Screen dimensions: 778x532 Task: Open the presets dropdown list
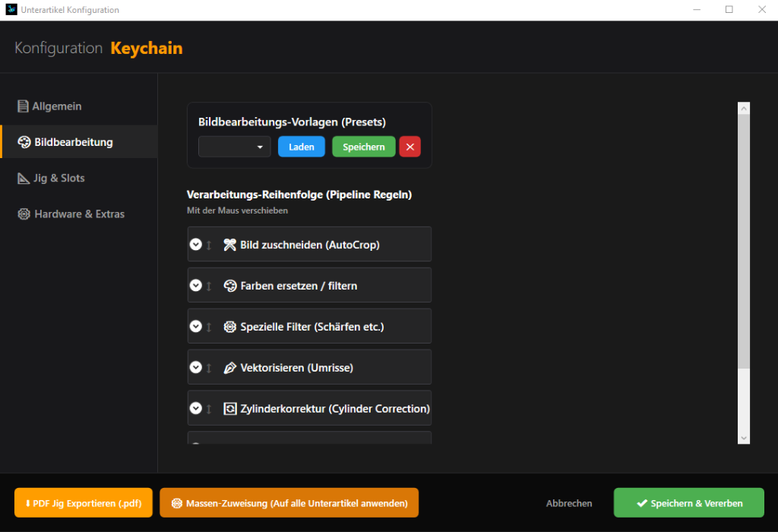pyautogui.click(x=234, y=147)
